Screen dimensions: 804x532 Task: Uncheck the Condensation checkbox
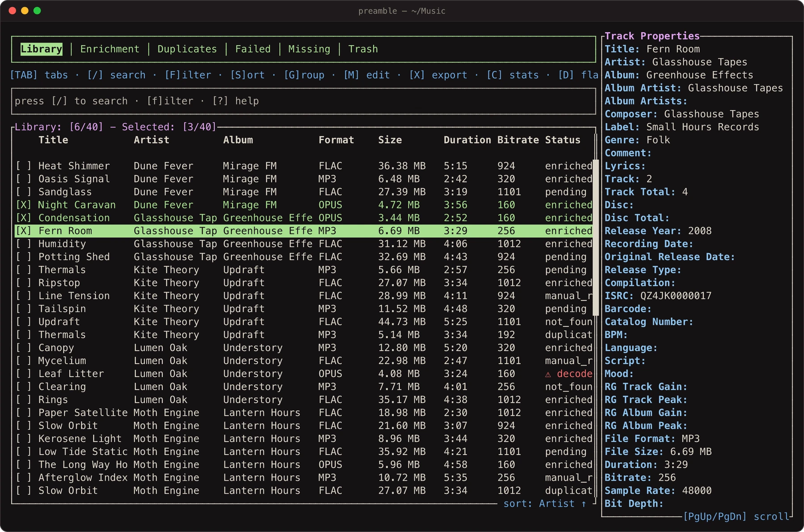tap(24, 218)
